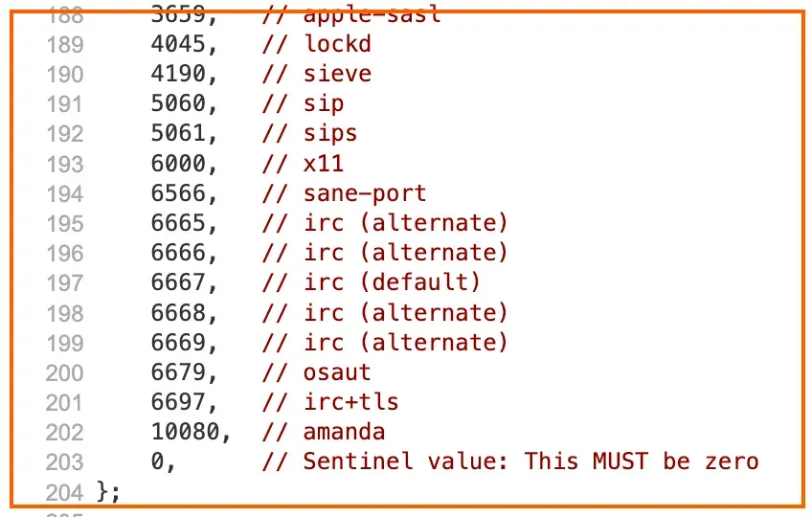Image resolution: width=812 pixels, height=517 pixels.
Task: Click port value 4045
Action: (179, 44)
